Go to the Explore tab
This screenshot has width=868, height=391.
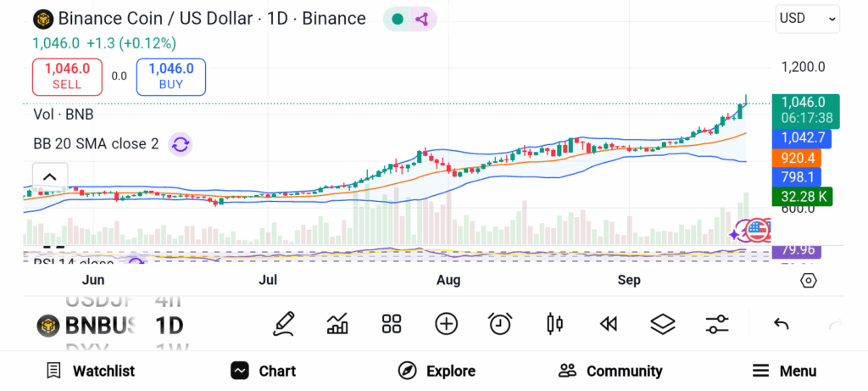(437, 371)
